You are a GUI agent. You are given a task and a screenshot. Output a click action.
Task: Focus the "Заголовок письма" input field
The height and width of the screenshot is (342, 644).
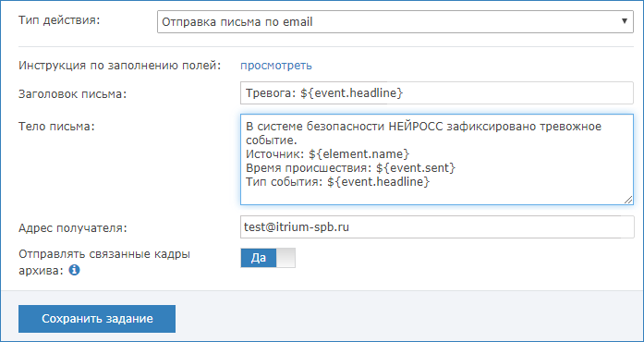tap(437, 93)
